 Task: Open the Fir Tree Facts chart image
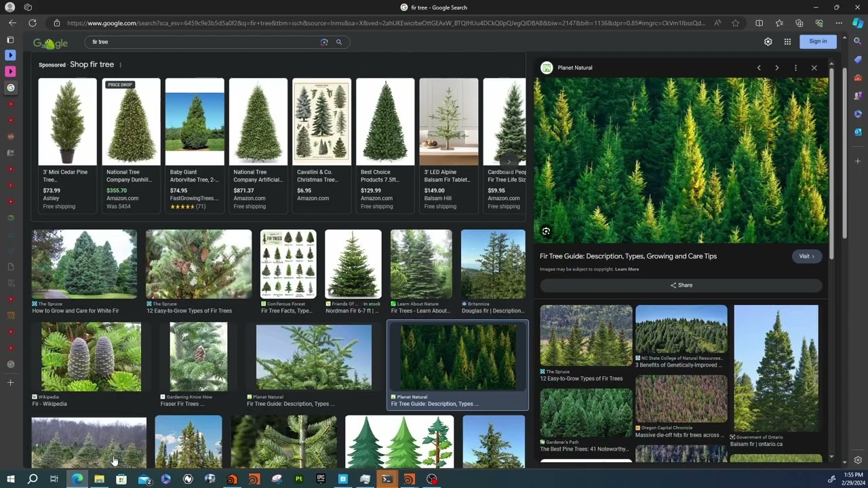tap(288, 264)
